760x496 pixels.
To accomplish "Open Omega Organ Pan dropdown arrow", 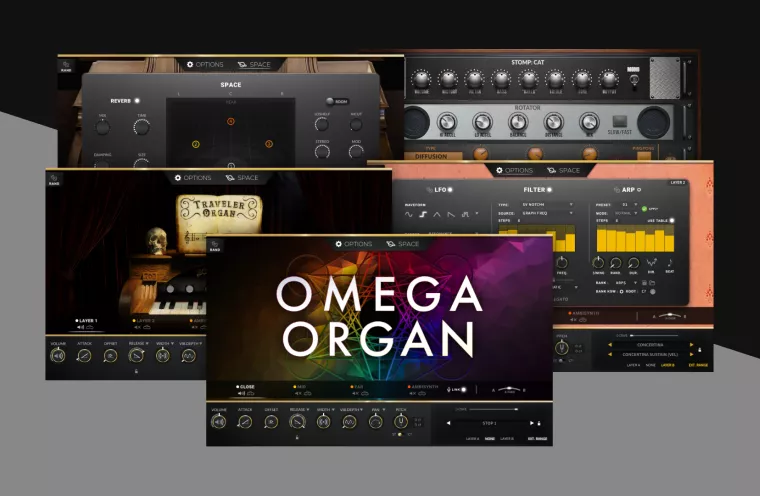I will 384,410.
